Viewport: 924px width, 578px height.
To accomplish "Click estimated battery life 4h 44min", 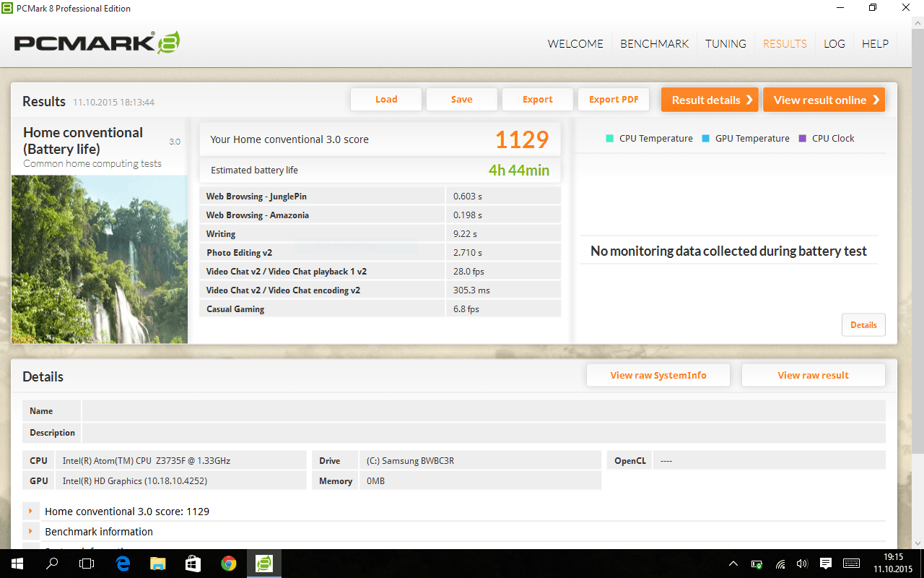I will (x=519, y=171).
